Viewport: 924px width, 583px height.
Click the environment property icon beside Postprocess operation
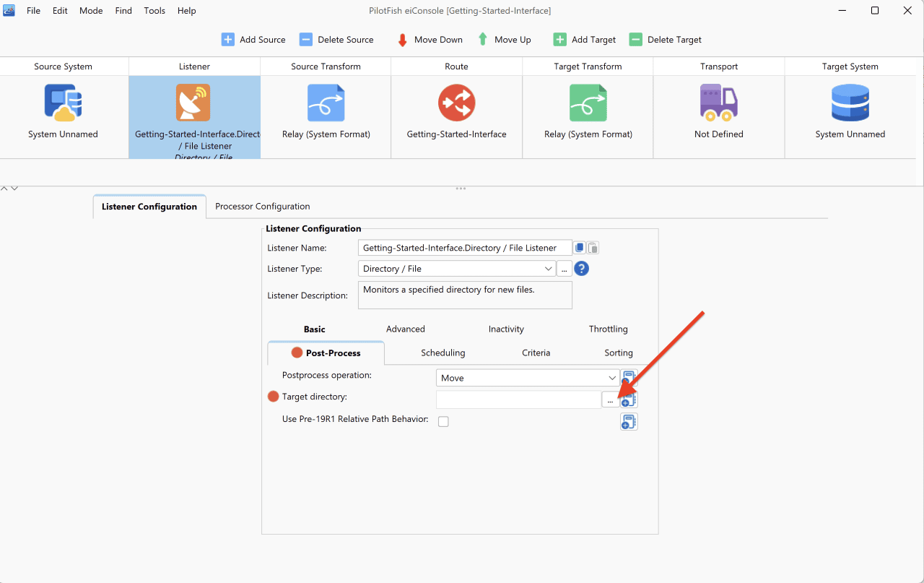pos(629,378)
